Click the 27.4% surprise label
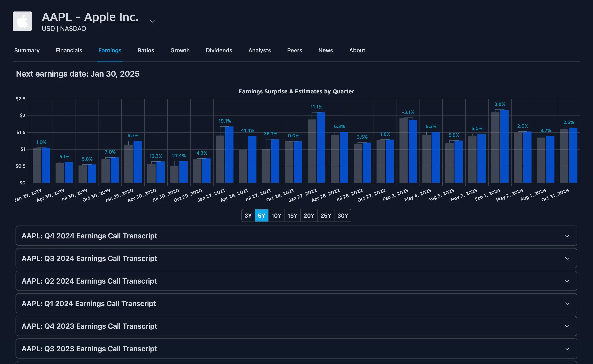This screenshot has height=364, width=593. pos(179,156)
